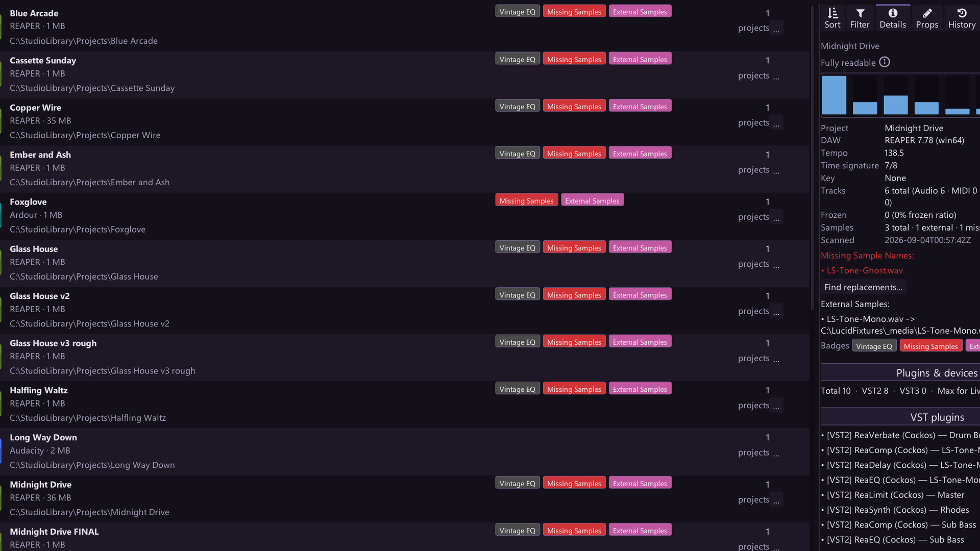Switch to the Details tab
Viewport: 980px width, 551px height.
(893, 18)
